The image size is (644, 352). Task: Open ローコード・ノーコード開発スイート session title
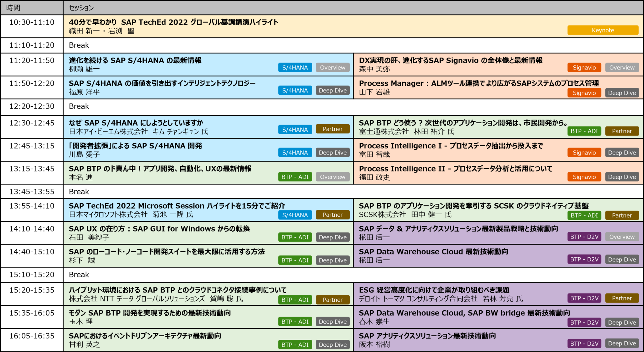(167, 252)
